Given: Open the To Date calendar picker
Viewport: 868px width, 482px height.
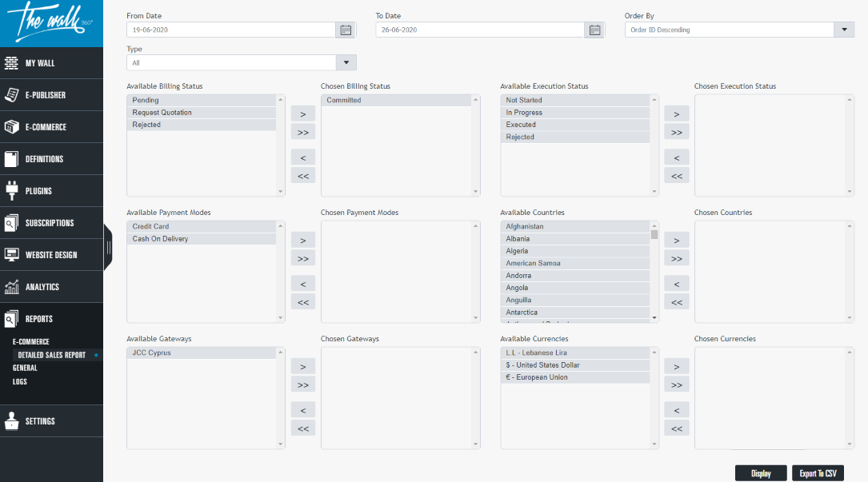Looking at the screenshot, I should [594, 30].
